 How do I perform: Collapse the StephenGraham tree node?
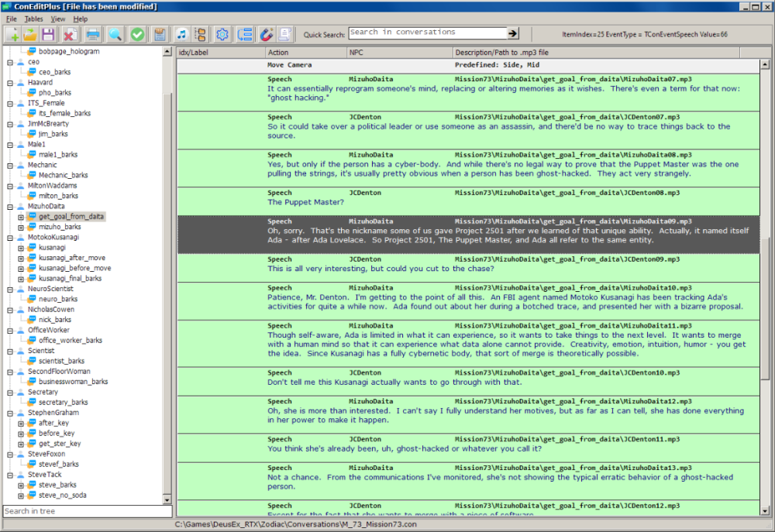(10, 413)
